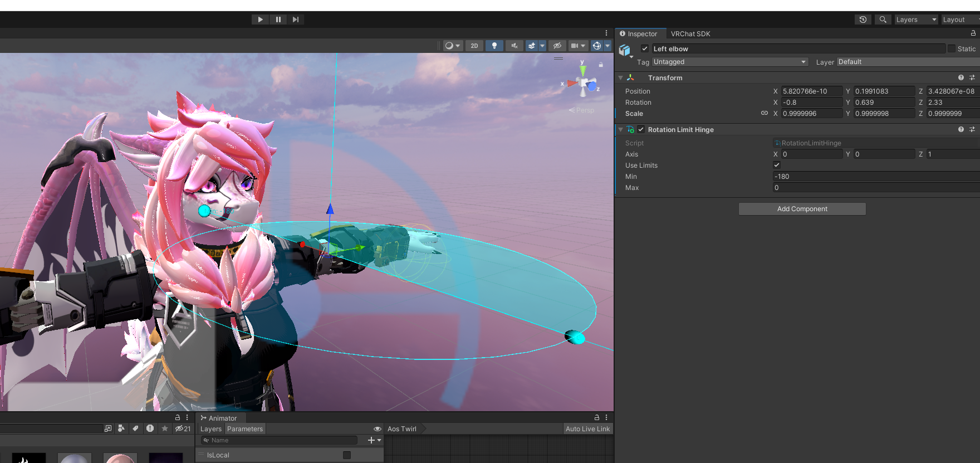980x463 pixels.
Task: Toggle Left elbow object active checkbox
Action: pyautogui.click(x=645, y=48)
